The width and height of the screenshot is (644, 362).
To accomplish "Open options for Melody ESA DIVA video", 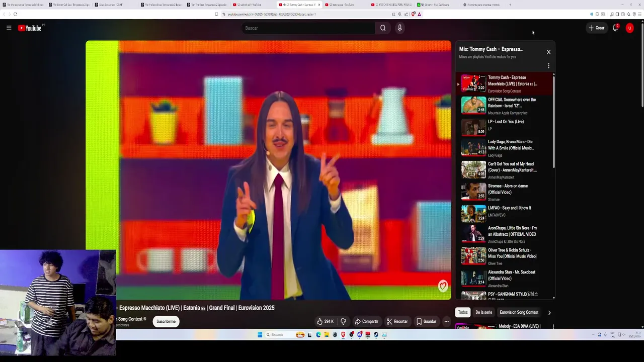I will [x=553, y=327].
